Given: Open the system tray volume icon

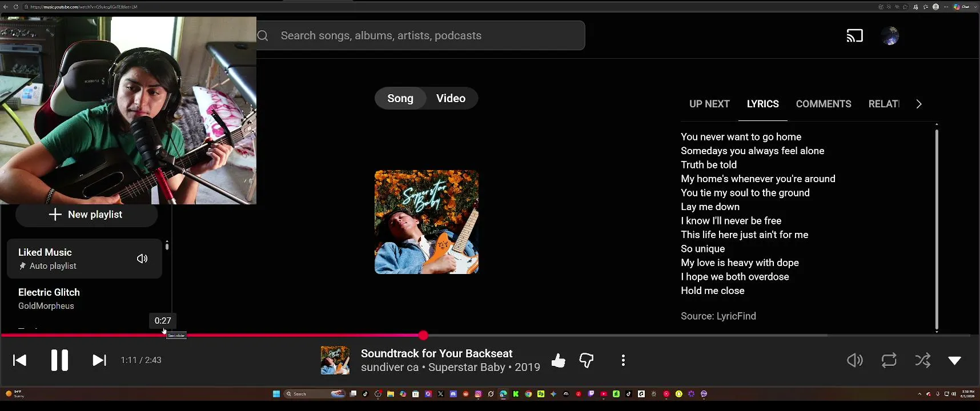Looking at the screenshot, I should click(954, 394).
